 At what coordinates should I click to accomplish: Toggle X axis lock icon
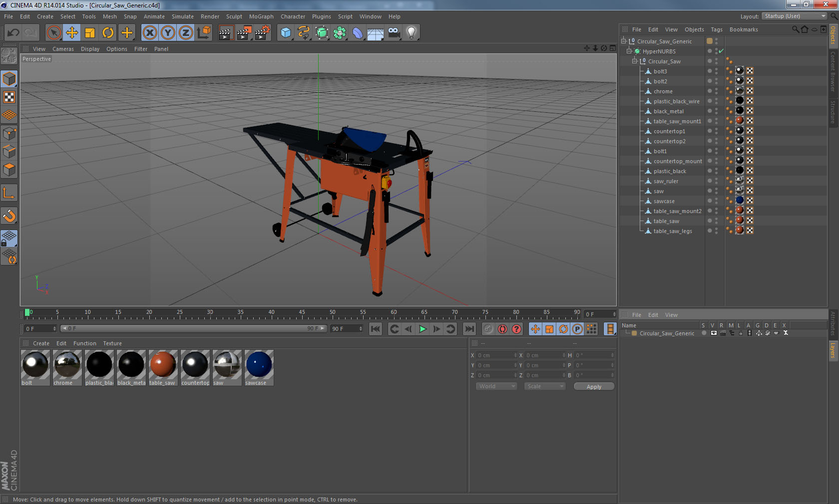150,33
